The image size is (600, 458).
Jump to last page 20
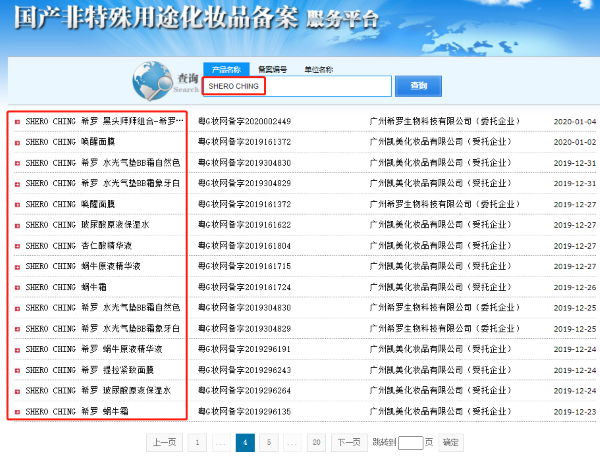pos(316,441)
